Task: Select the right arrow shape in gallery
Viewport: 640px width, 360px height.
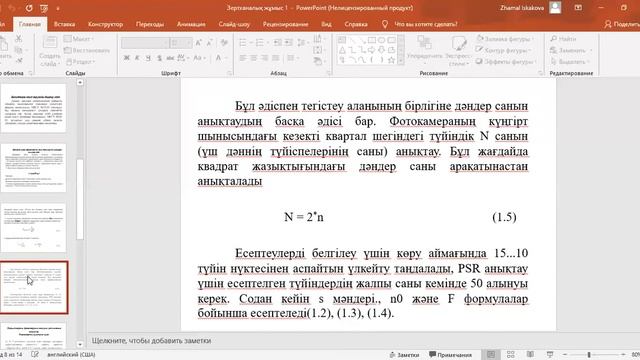Action: [371, 50]
